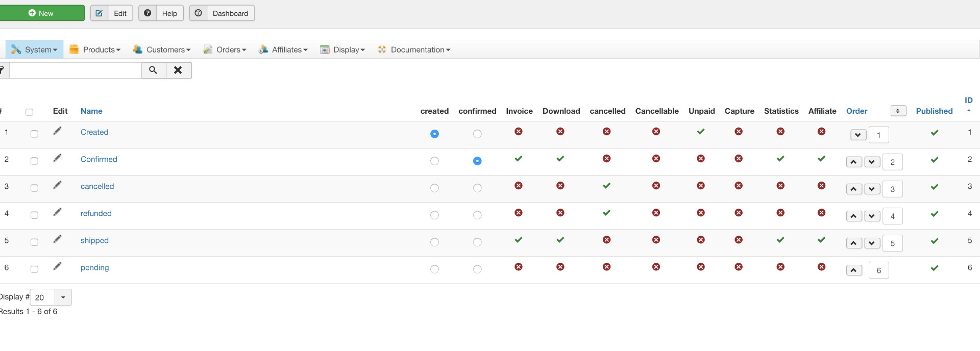Open the Orders dropdown menu
The width and height of the screenshot is (980, 351).
point(225,49)
